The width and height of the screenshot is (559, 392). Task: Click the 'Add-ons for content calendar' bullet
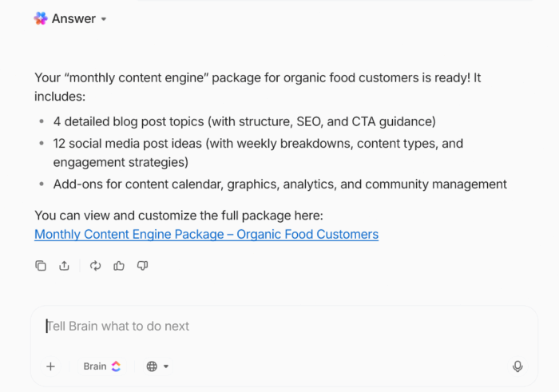click(x=280, y=184)
